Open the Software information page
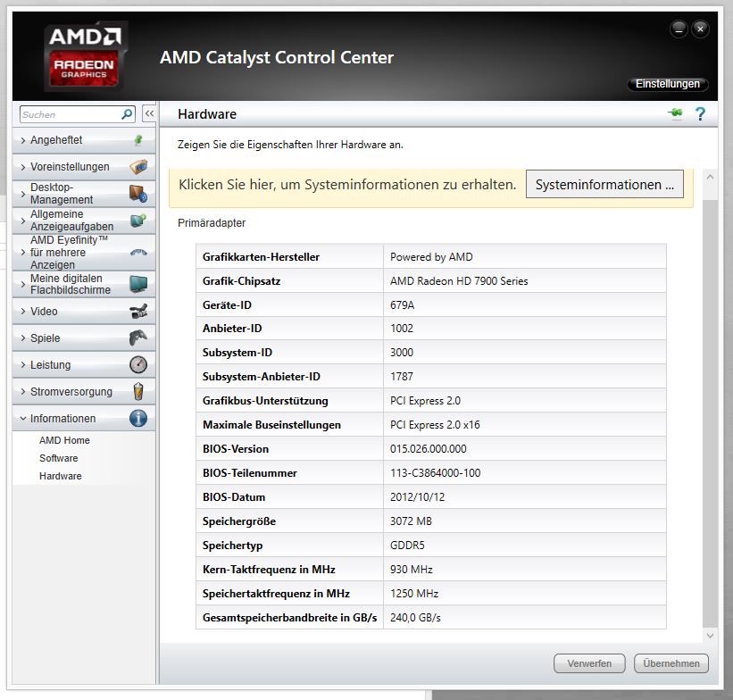This screenshot has height=700, width=733. (58, 458)
